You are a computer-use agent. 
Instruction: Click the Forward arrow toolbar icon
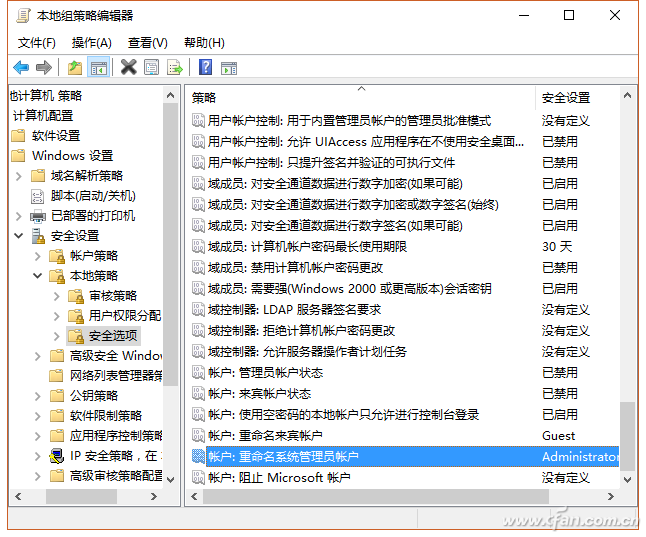tap(44, 67)
